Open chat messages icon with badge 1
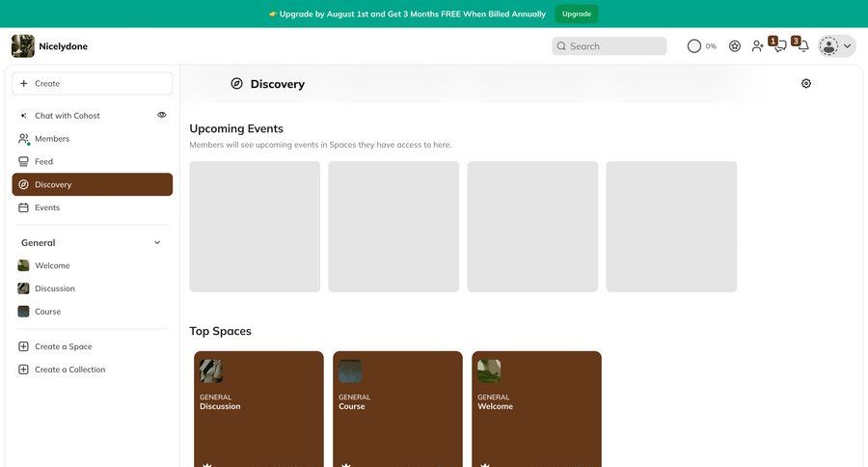 tap(778, 45)
